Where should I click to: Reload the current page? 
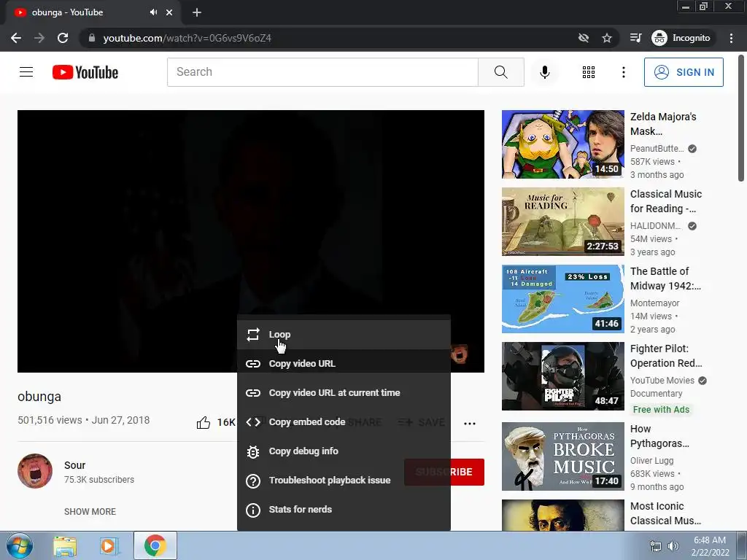[x=63, y=38]
